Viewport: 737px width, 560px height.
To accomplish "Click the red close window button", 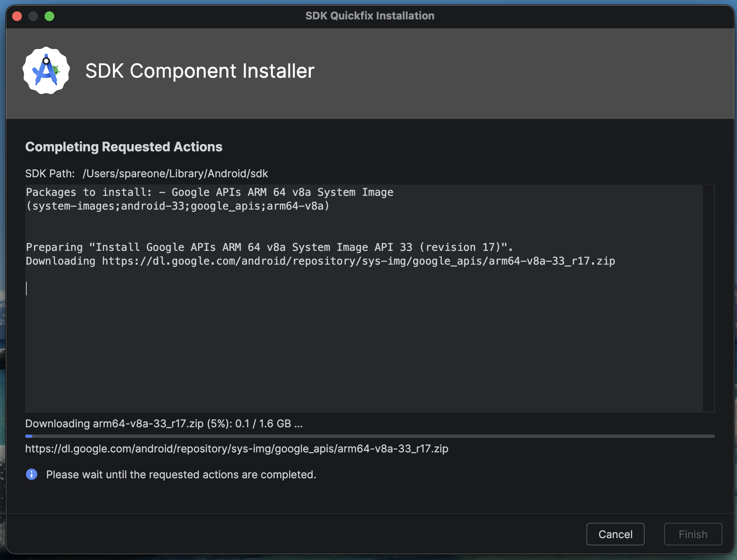I will [x=17, y=16].
